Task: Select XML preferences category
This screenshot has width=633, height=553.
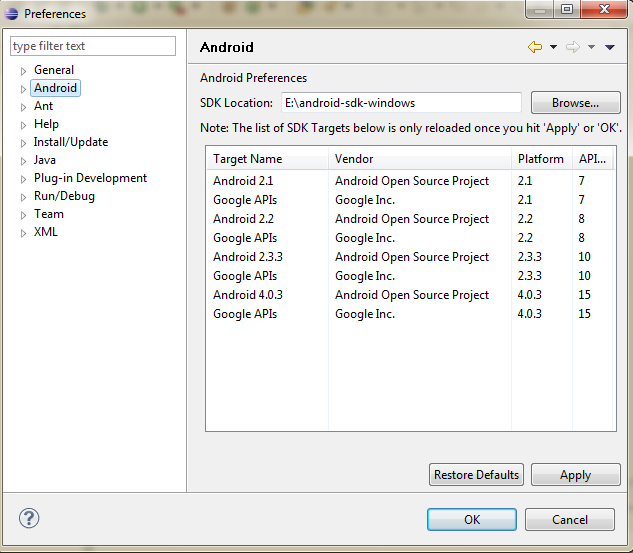Action: coord(45,232)
